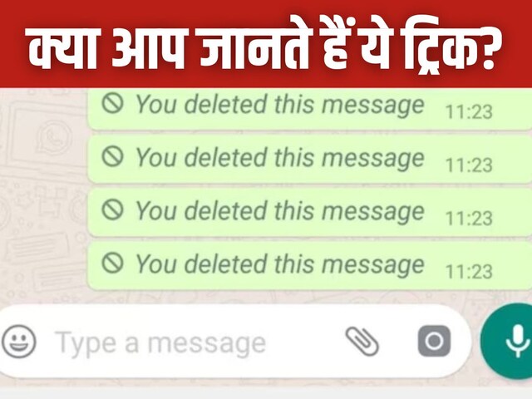The image size is (532, 399).
Task: Select the third 'You deleted this message' text
Action: coord(280,211)
